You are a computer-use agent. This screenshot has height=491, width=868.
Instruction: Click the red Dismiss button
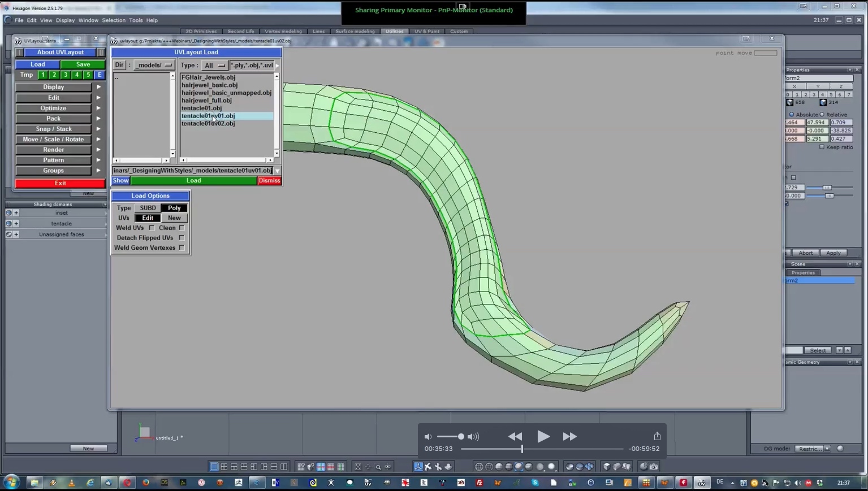[269, 181]
